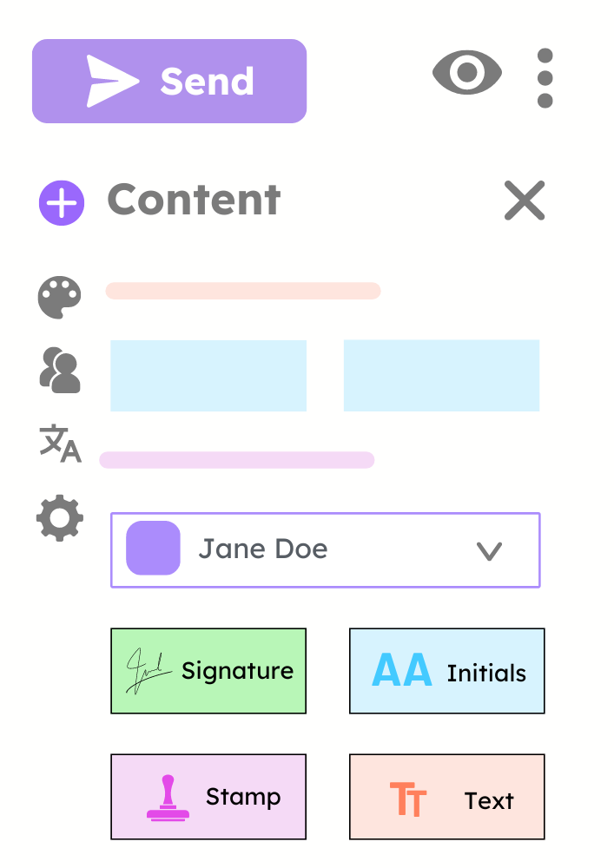Click the Content panel heading

tap(194, 201)
